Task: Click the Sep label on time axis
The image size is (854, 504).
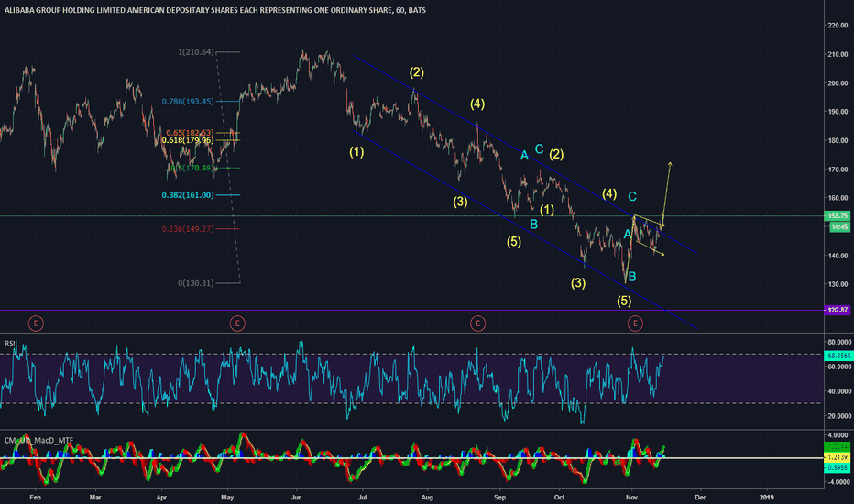Action: tap(499, 498)
